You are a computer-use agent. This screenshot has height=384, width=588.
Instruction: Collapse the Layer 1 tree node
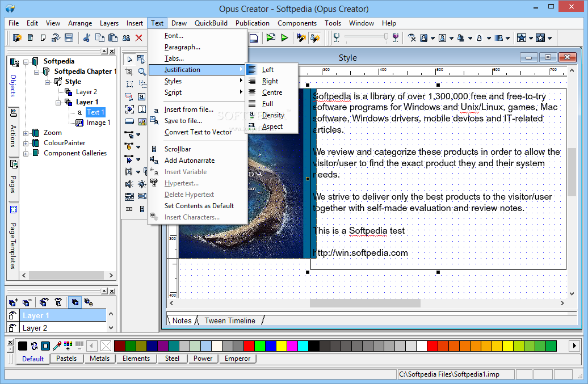58,102
